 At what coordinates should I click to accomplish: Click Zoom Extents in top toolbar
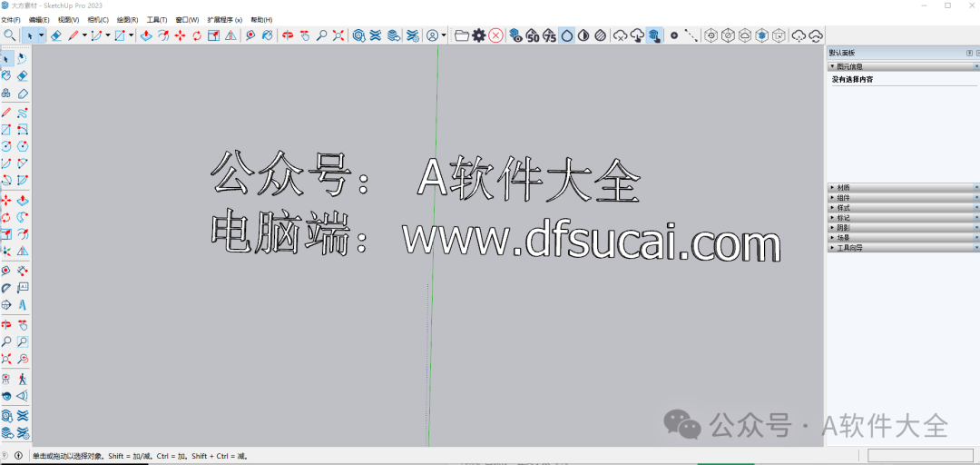(x=338, y=35)
